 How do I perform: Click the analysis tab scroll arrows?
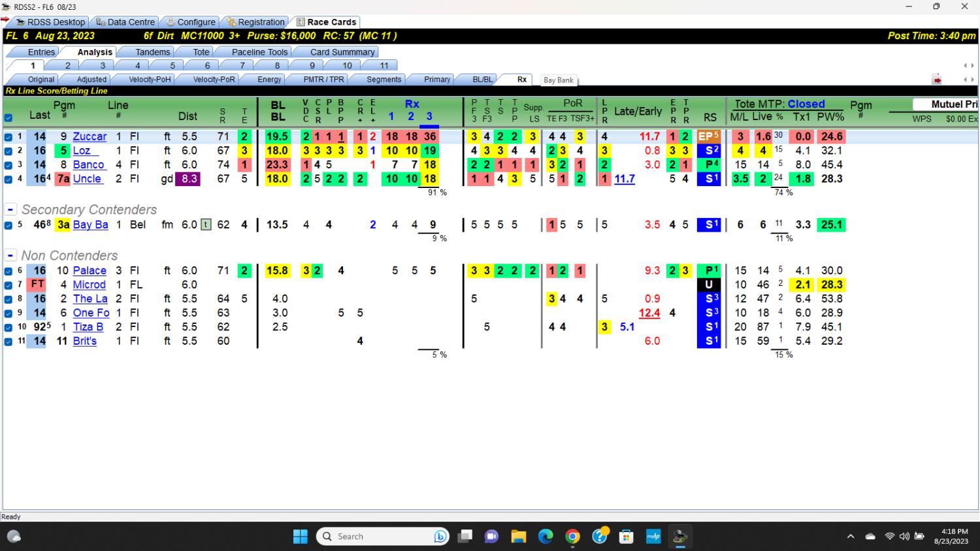point(969,80)
